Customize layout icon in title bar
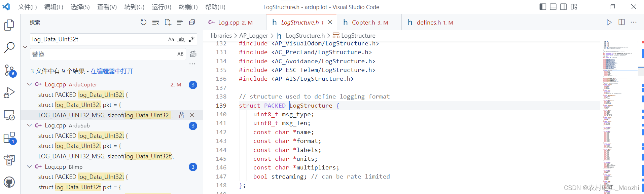The image size is (644, 194). pos(574,7)
